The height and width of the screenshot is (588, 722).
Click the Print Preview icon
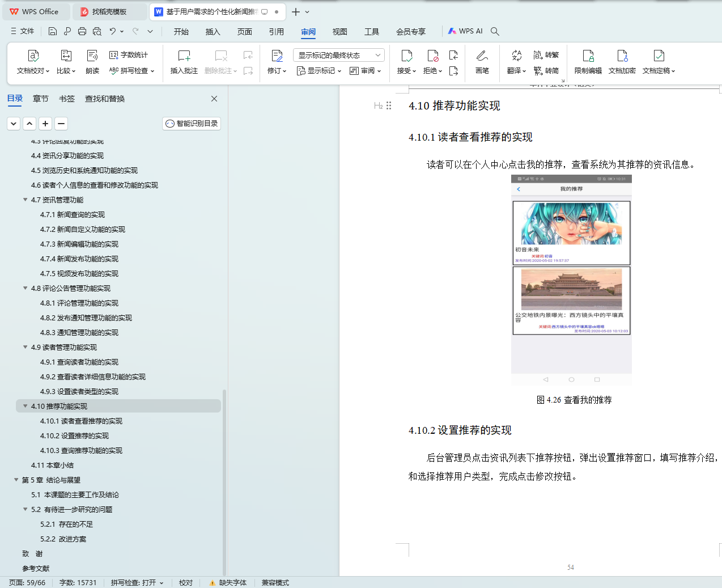tap(97, 31)
